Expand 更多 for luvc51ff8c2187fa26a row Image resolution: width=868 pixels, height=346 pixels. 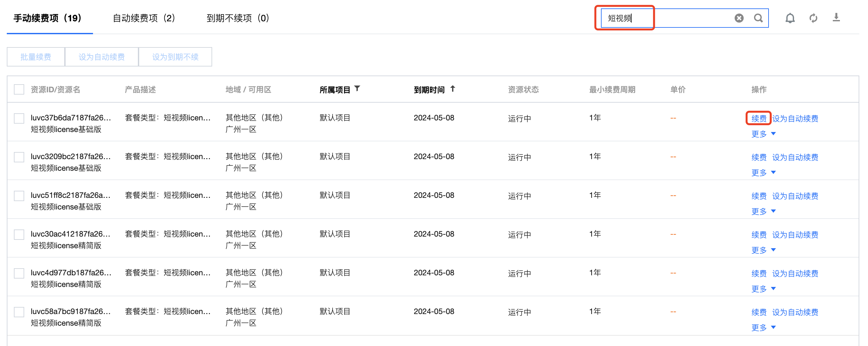point(764,212)
